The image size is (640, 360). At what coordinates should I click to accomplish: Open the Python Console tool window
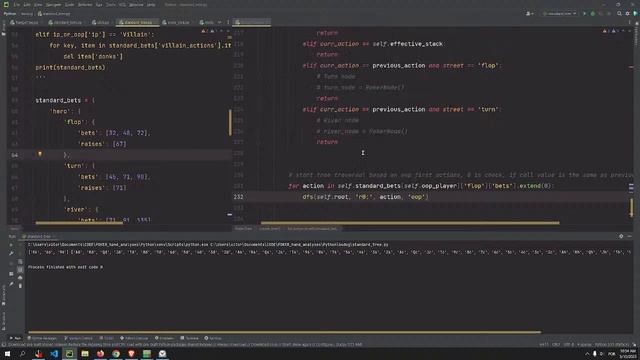pyautogui.click(x=134, y=338)
